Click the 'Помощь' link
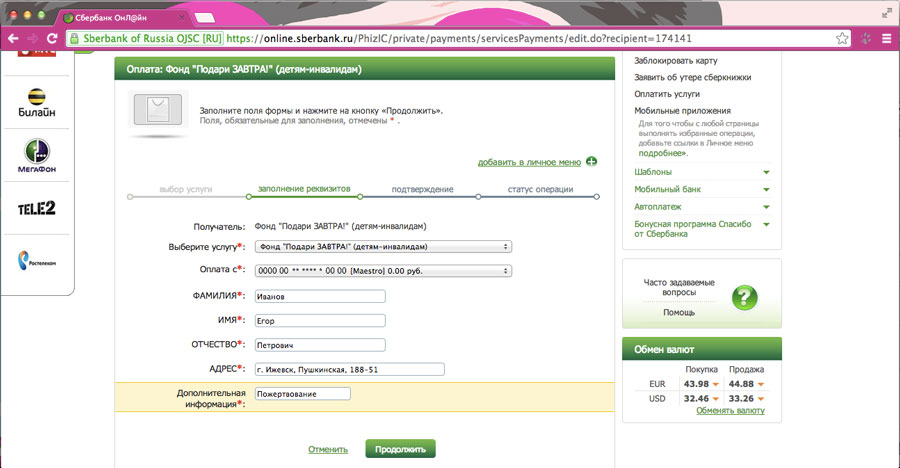The height and width of the screenshot is (468, 900). click(x=678, y=312)
